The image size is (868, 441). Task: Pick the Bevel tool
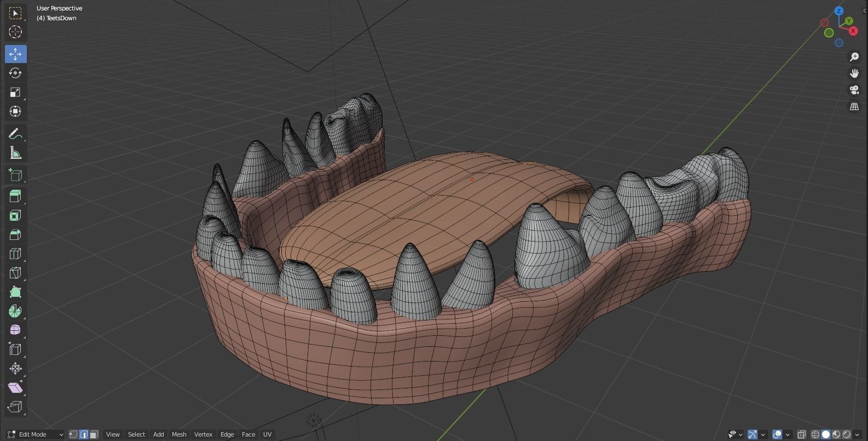tap(15, 234)
